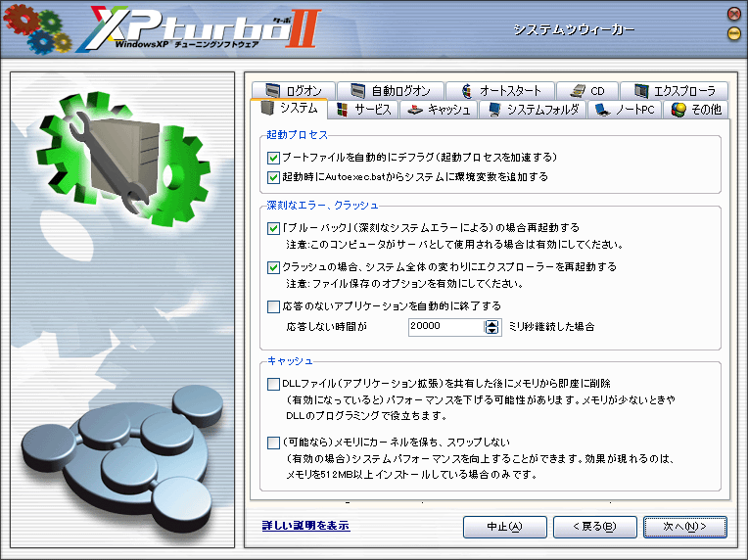Click the ミリ秒継続した場合 label
The width and height of the screenshot is (748, 560).
click(x=551, y=327)
